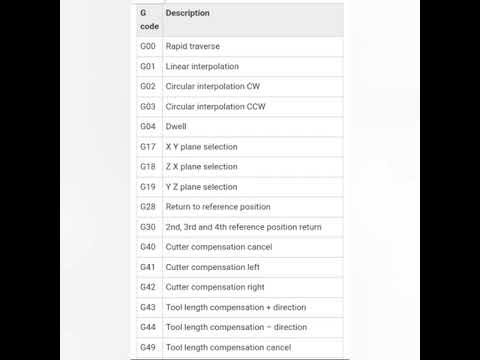Click the G03 Circular interpolation CCW entry
Image resolution: width=480 pixels, height=360 pixels.
point(240,107)
